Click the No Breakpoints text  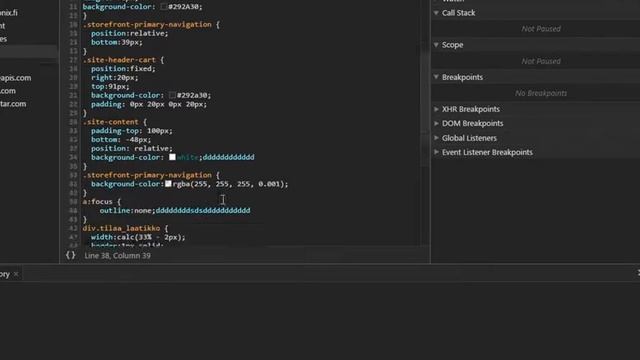(x=541, y=93)
